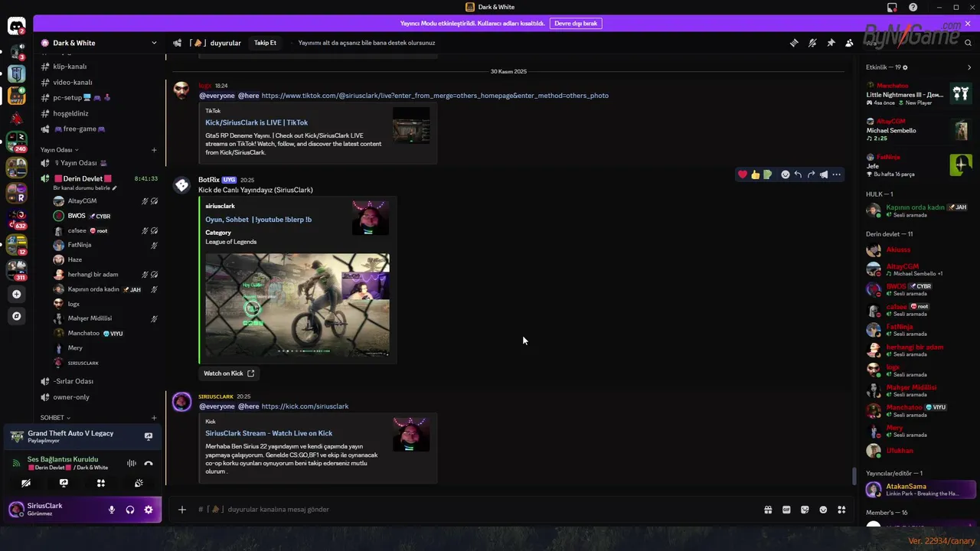Open Add a server plus icon
The width and height of the screenshot is (980, 551).
pos(16,294)
